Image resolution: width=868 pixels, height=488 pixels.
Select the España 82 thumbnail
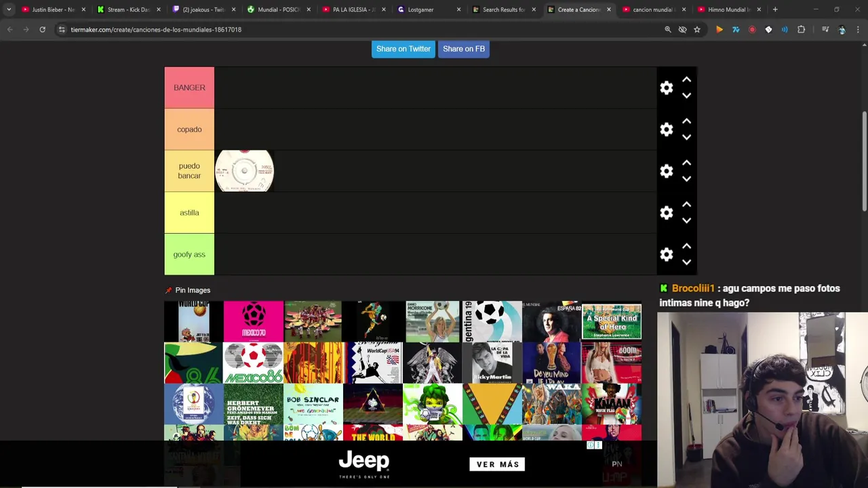(552, 321)
